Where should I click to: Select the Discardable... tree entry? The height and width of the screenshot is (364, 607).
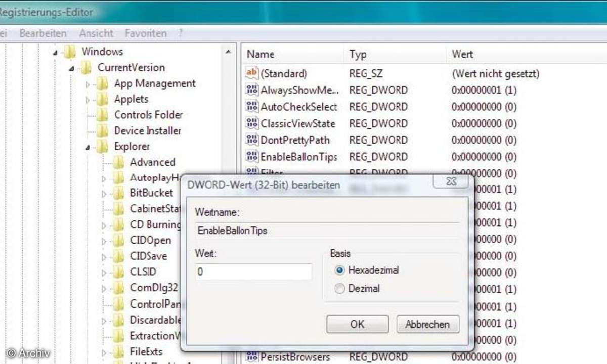(155, 320)
